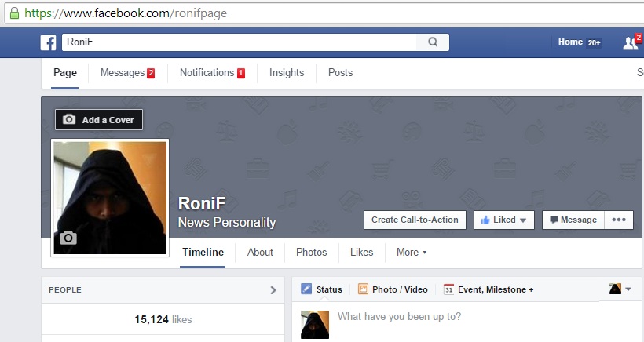
Task: Click the Photo / Video composer option
Action: [393, 289]
